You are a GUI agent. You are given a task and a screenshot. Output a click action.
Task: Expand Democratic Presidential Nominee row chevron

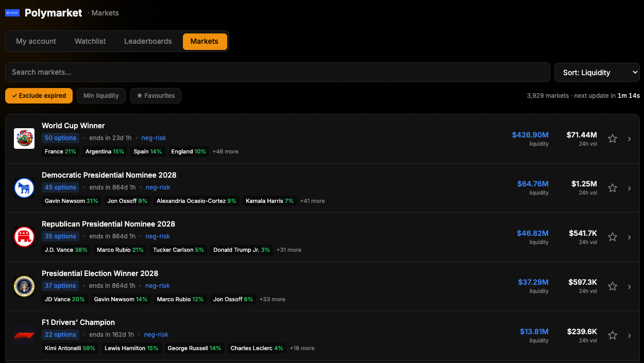coord(630,188)
